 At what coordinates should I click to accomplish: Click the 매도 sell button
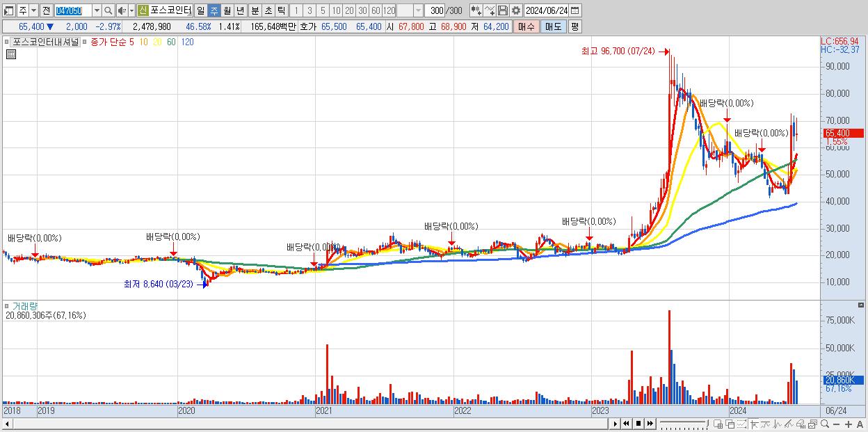tap(554, 26)
